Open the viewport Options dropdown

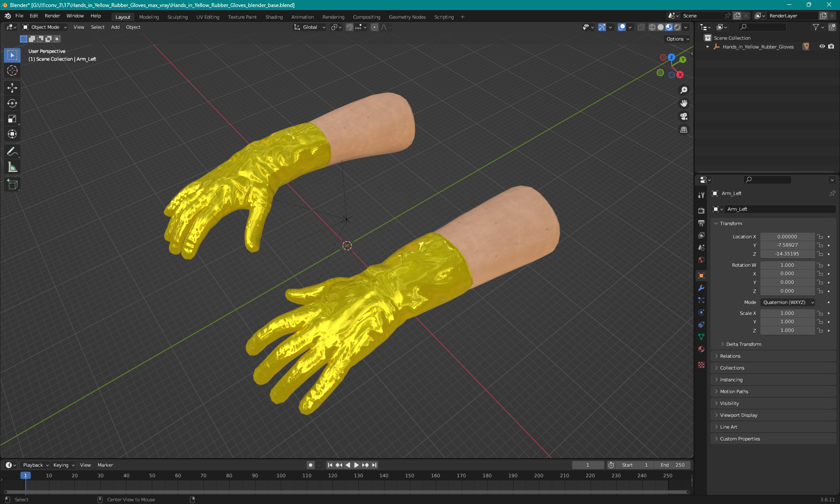pyautogui.click(x=678, y=39)
